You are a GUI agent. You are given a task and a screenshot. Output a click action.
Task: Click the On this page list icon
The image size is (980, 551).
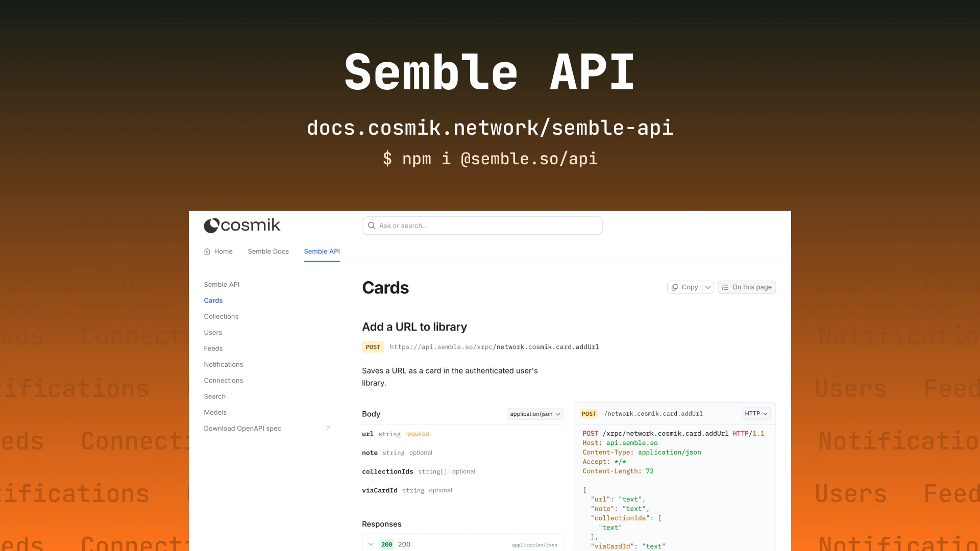(725, 287)
